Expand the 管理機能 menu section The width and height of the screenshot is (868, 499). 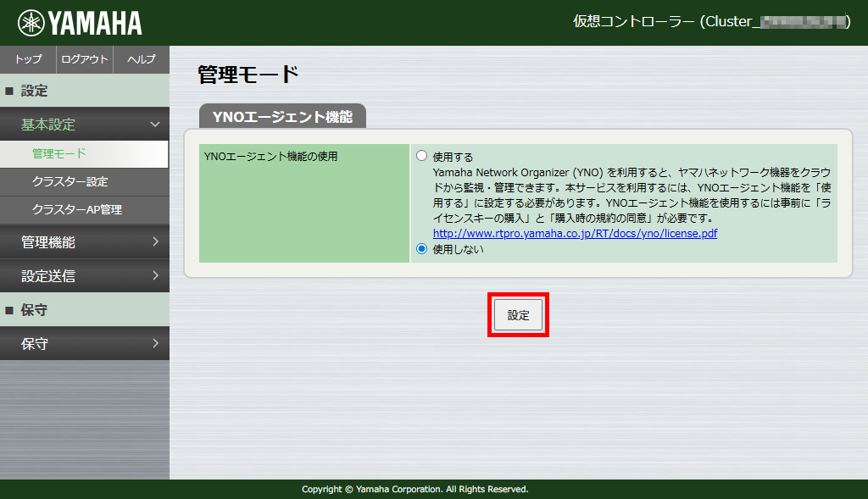coord(85,241)
